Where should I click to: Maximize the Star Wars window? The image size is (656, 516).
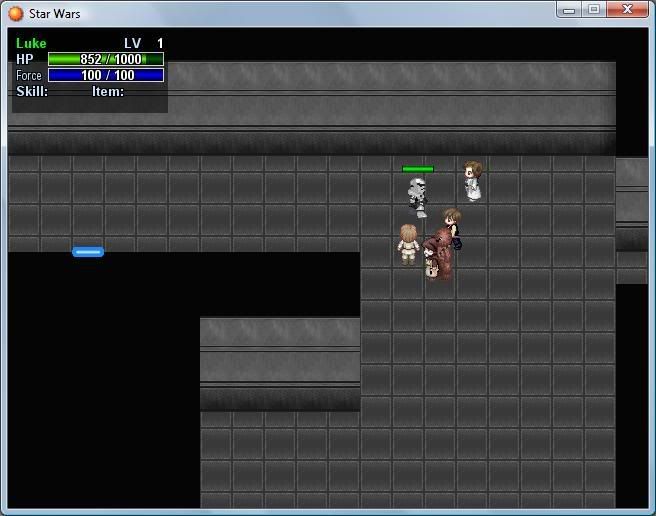point(594,10)
